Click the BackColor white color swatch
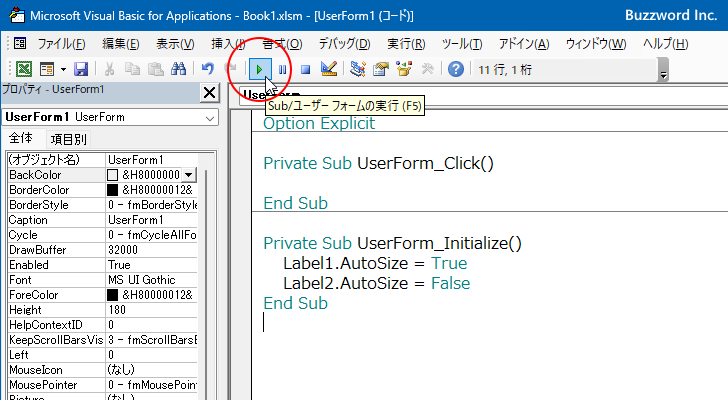 click(x=112, y=175)
